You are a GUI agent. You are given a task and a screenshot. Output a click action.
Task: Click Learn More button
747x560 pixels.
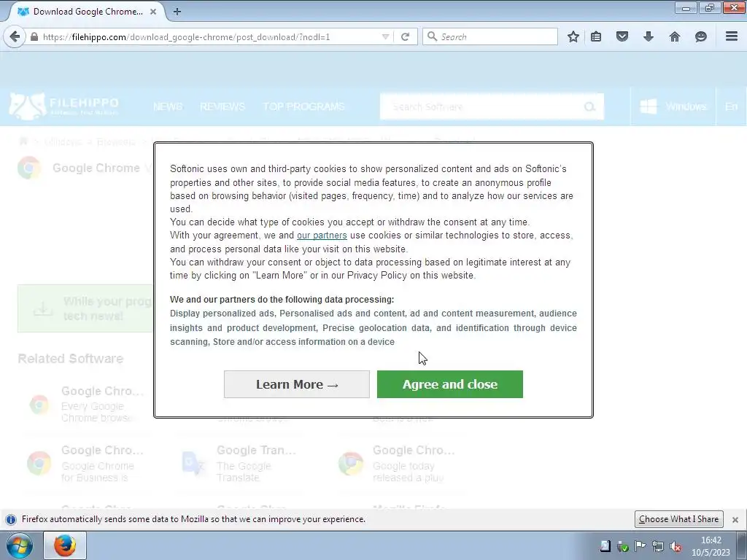[297, 384]
